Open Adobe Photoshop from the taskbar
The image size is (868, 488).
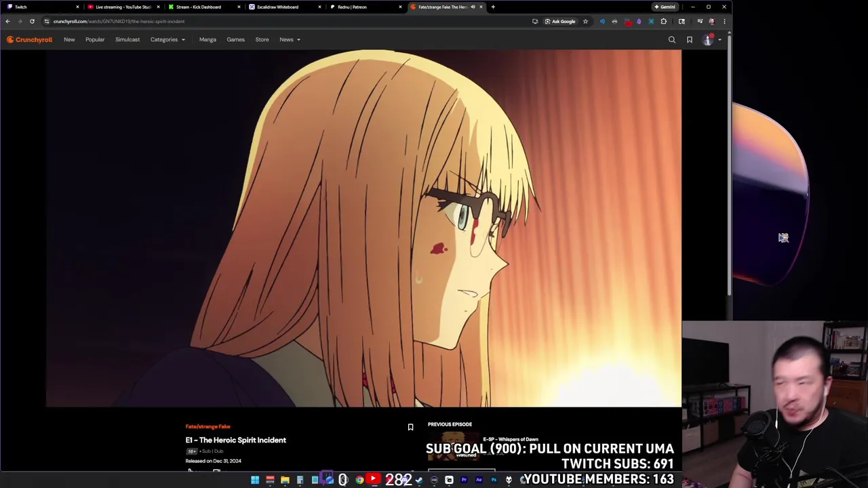494,480
